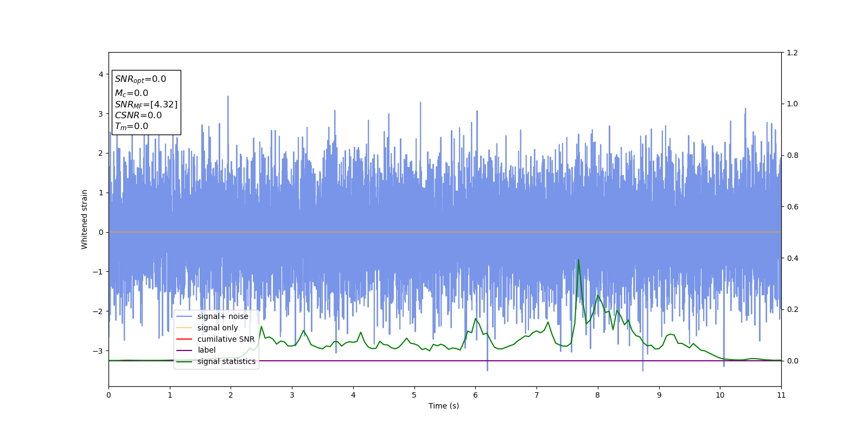This screenshot has width=868, height=434.
Task: Click the 'signal only' legend entry
Action: point(207,328)
